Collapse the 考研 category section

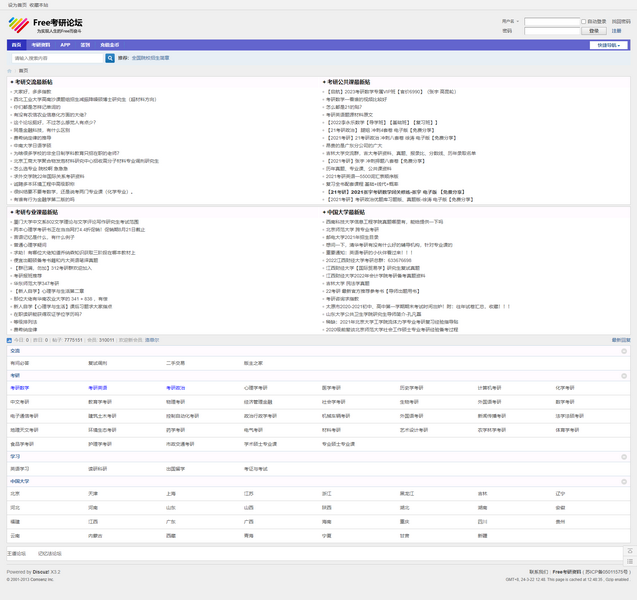pos(624,375)
